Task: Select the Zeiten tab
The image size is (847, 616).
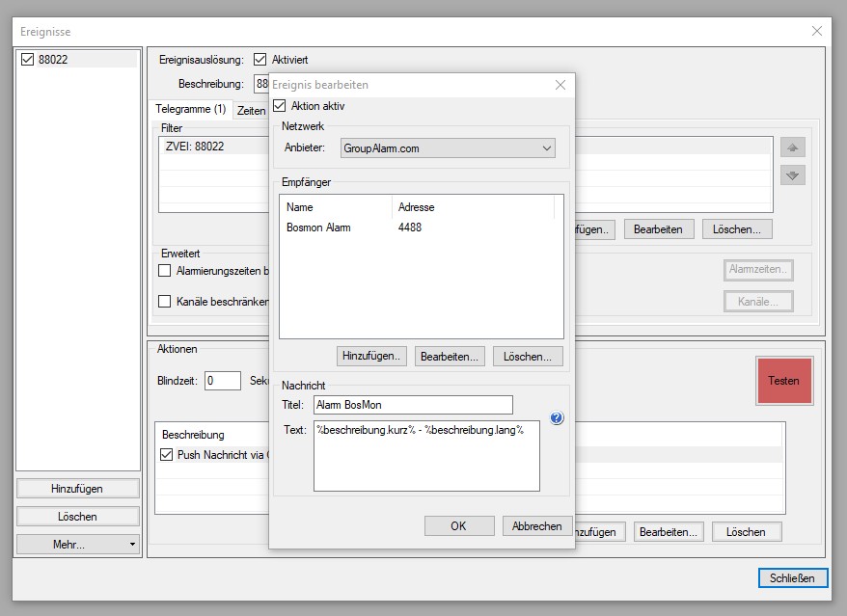Action: click(251, 111)
